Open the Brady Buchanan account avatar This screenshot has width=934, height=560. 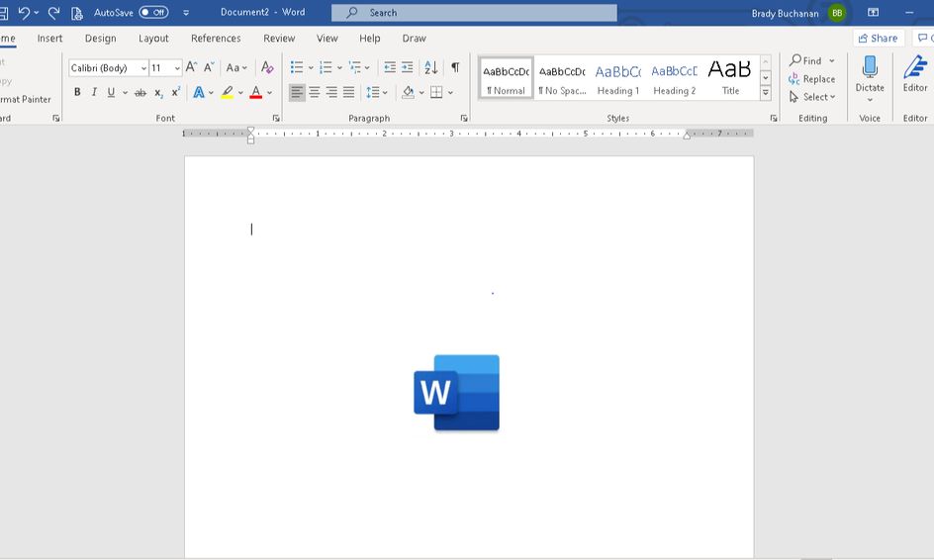pyautogui.click(x=837, y=13)
